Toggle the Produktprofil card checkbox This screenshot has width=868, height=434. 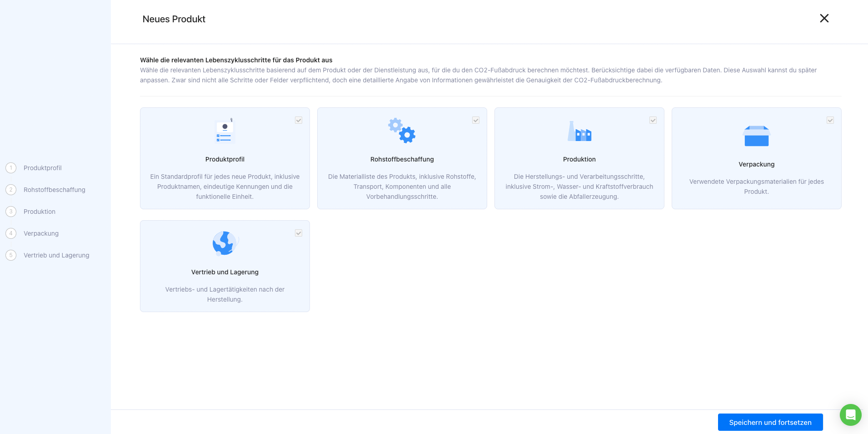(299, 120)
